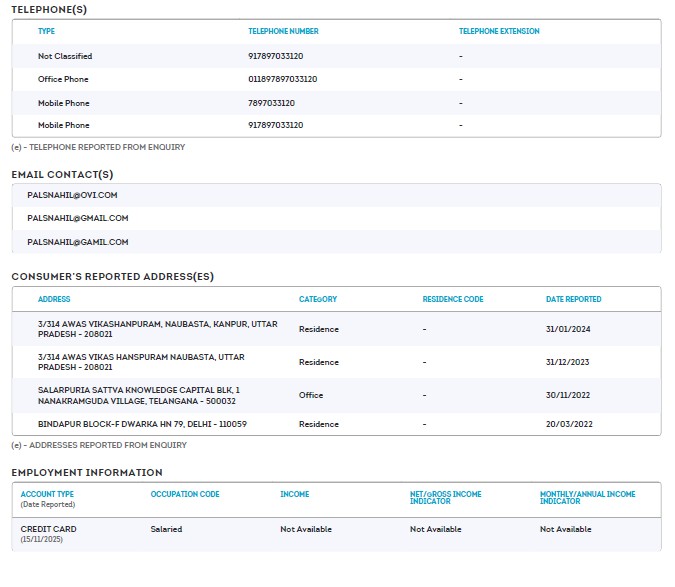Viewport: 675px width, 587px height.
Task: Click the Not Classified telephone type
Action: coord(65,56)
